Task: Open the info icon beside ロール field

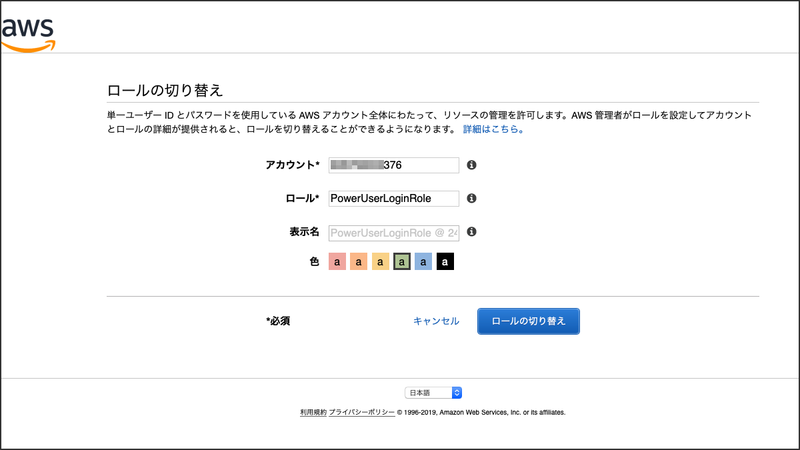Action: [471, 198]
